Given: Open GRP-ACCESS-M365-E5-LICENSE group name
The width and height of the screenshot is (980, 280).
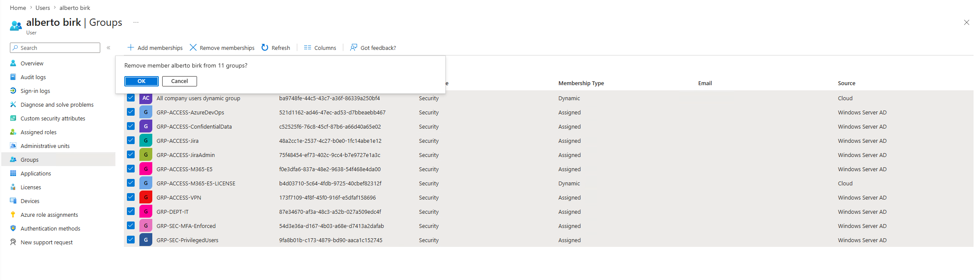Looking at the screenshot, I should 196,183.
